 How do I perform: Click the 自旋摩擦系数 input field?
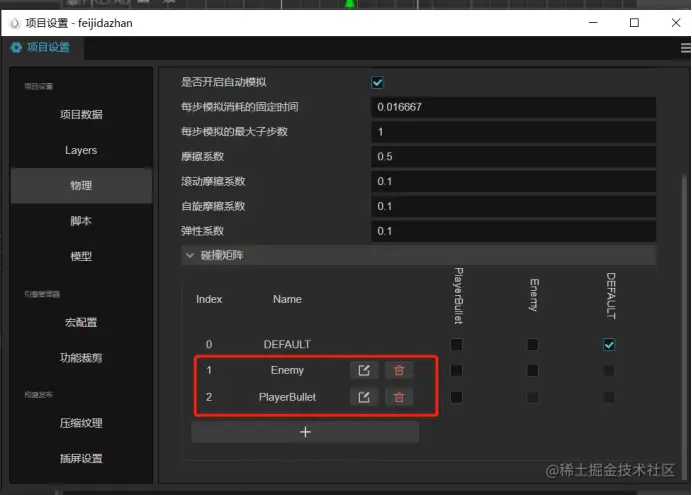click(513, 206)
